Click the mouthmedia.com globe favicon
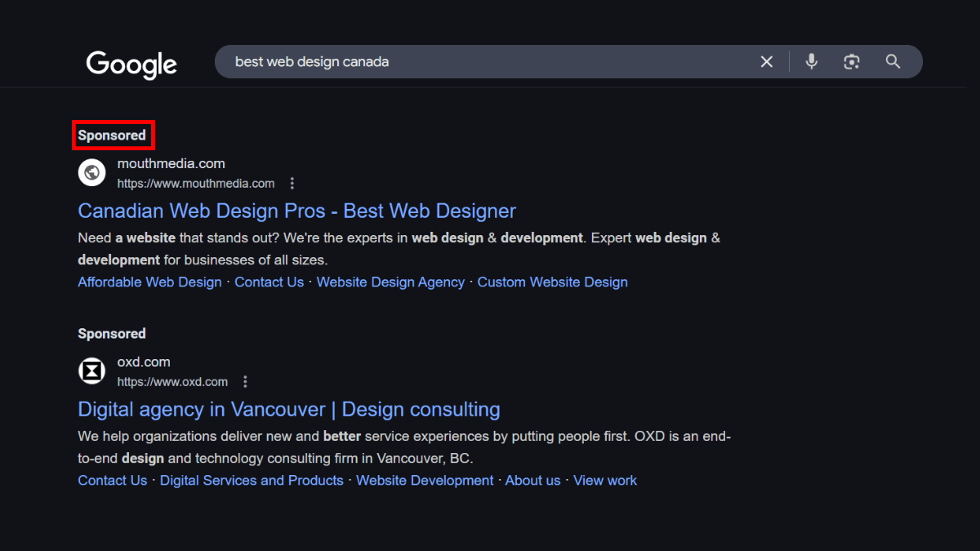The height and width of the screenshot is (551, 980). click(x=92, y=172)
